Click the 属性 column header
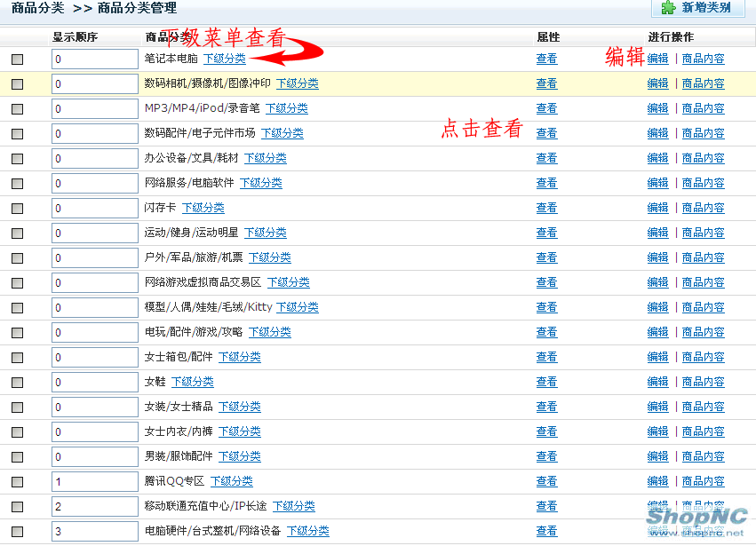Screen dimensions: 756x546 [548, 37]
